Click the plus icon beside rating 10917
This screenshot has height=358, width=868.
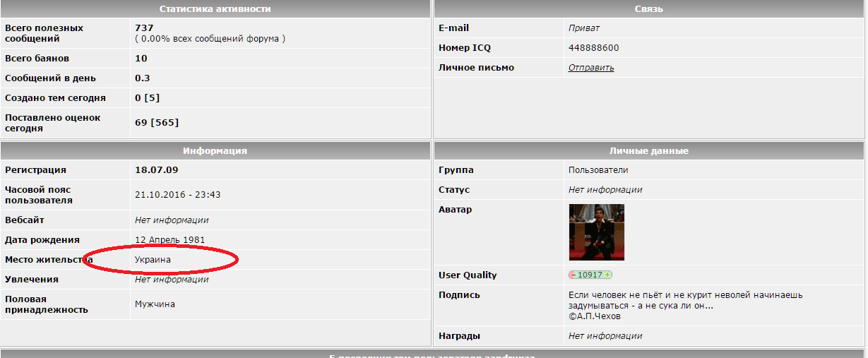(x=607, y=275)
